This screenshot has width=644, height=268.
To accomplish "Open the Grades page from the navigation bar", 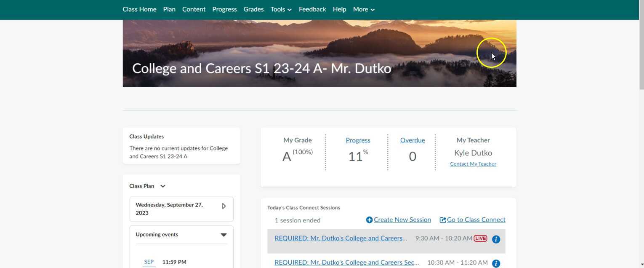I will [x=253, y=9].
